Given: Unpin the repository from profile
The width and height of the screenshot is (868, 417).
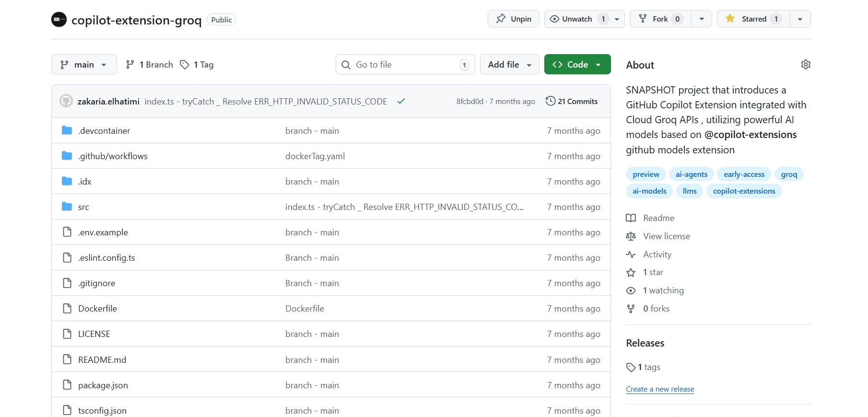Looking at the screenshot, I should pyautogui.click(x=514, y=19).
